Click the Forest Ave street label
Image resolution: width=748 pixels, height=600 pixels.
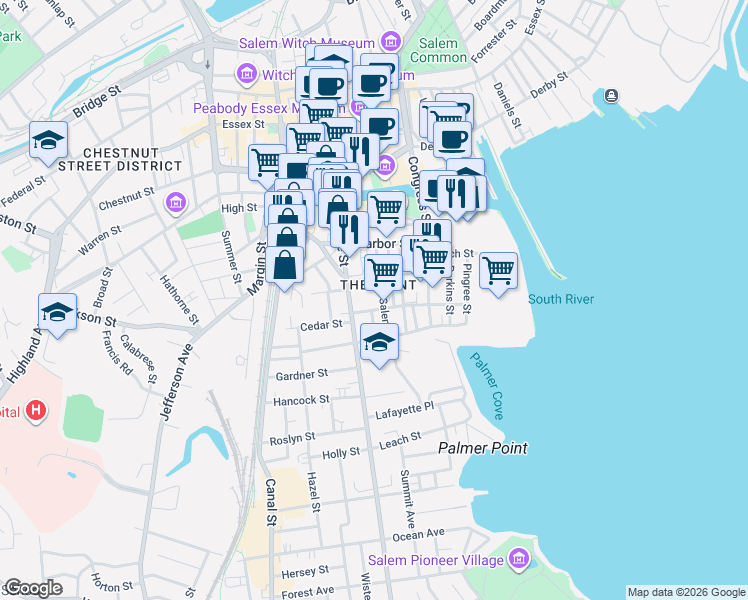coord(308,592)
